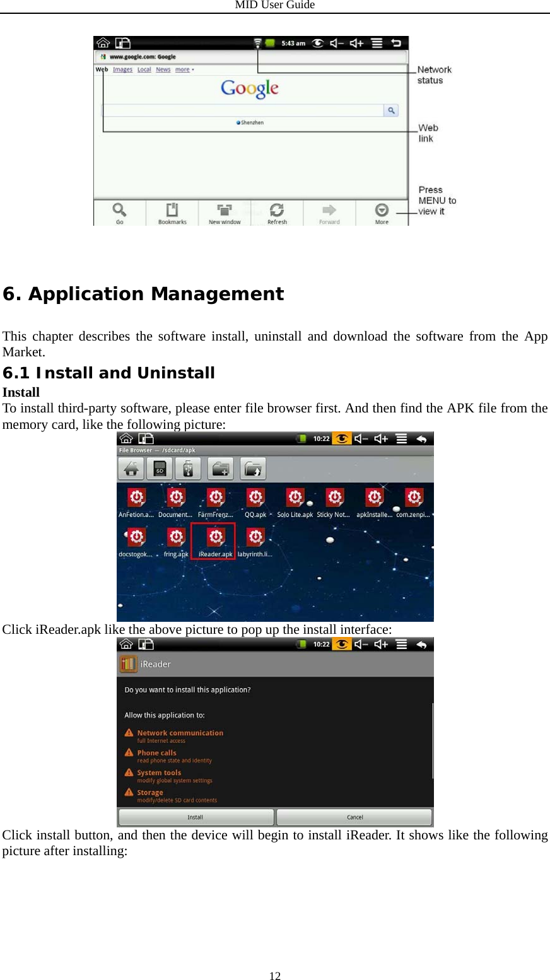Viewport: 550px width, 980px height.
Task: Click the www.google.com address bar
Action: pyautogui.click(x=251, y=57)
